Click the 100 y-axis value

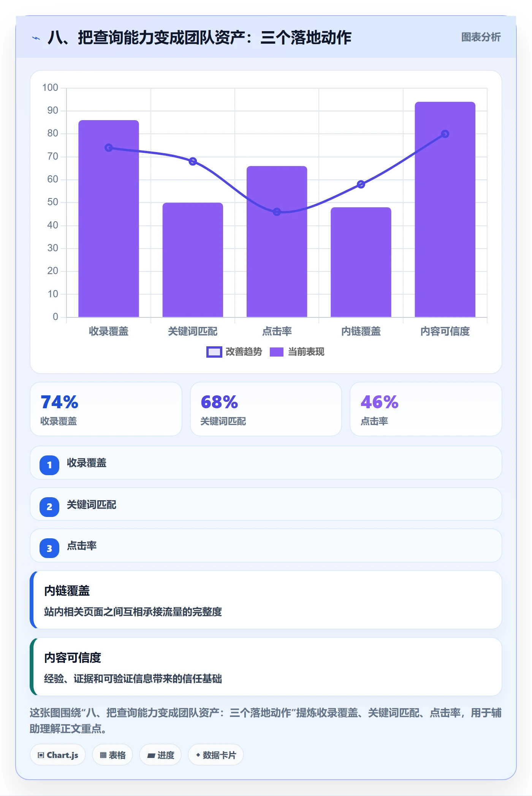tap(50, 88)
